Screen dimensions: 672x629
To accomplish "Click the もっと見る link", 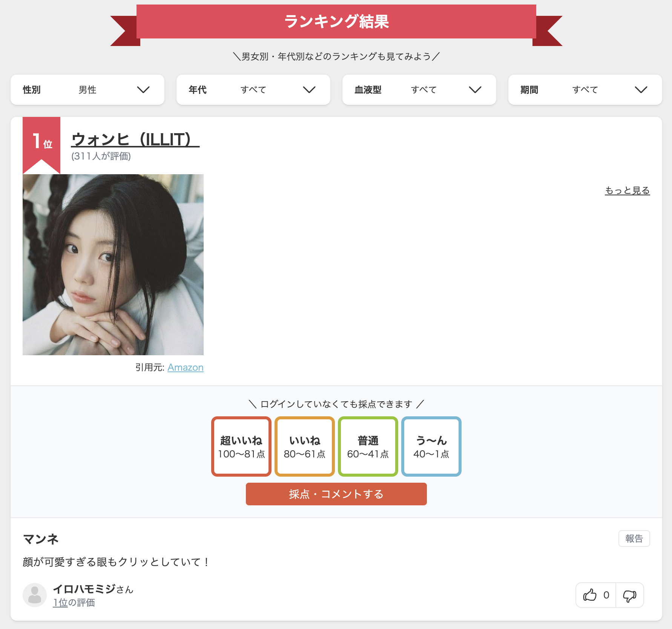I will 627,190.
